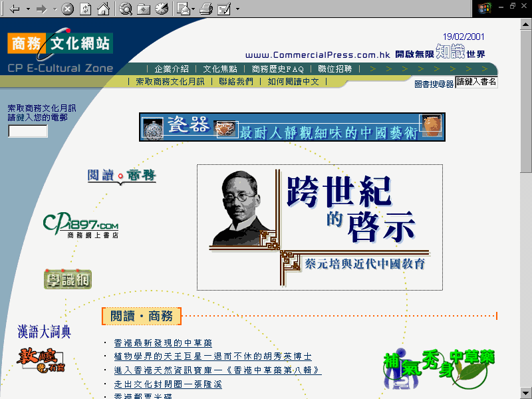532x399 pixels.
Task: Click the vertical scrollbar thumb
Action: pos(526,101)
